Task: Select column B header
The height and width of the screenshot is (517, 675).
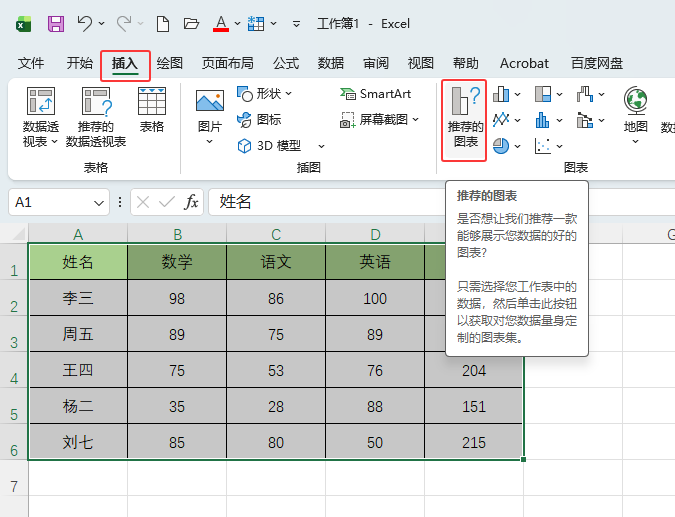Action: (x=177, y=234)
